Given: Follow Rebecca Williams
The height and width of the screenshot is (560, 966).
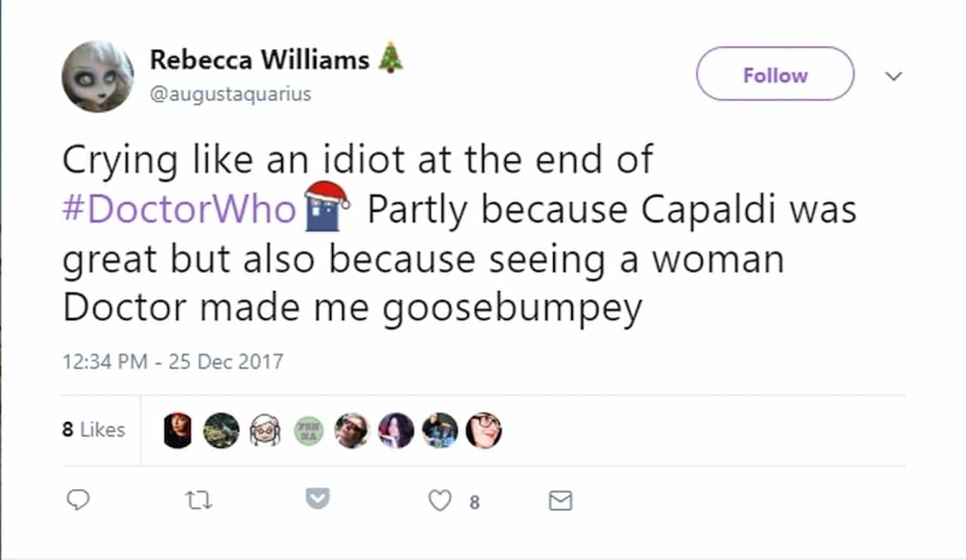Looking at the screenshot, I should (x=774, y=75).
